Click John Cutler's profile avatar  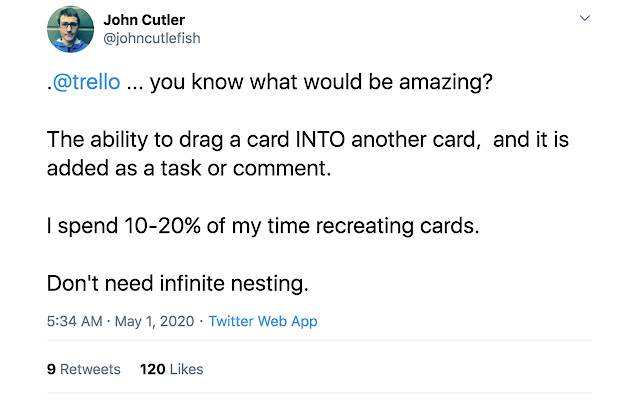click(71, 29)
